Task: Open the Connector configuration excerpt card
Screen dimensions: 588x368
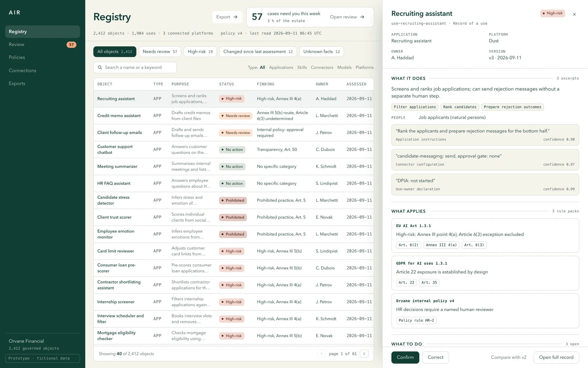Action: 485,160
